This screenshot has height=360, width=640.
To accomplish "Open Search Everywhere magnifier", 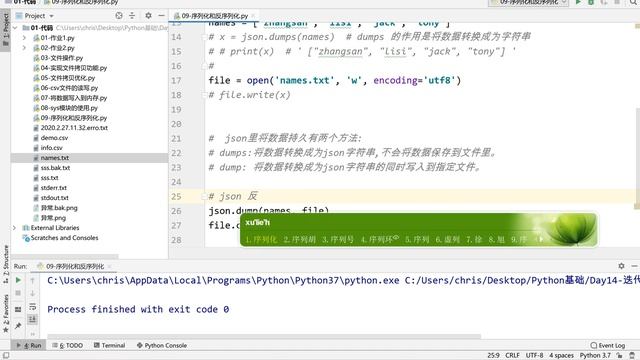I will [633, 2].
